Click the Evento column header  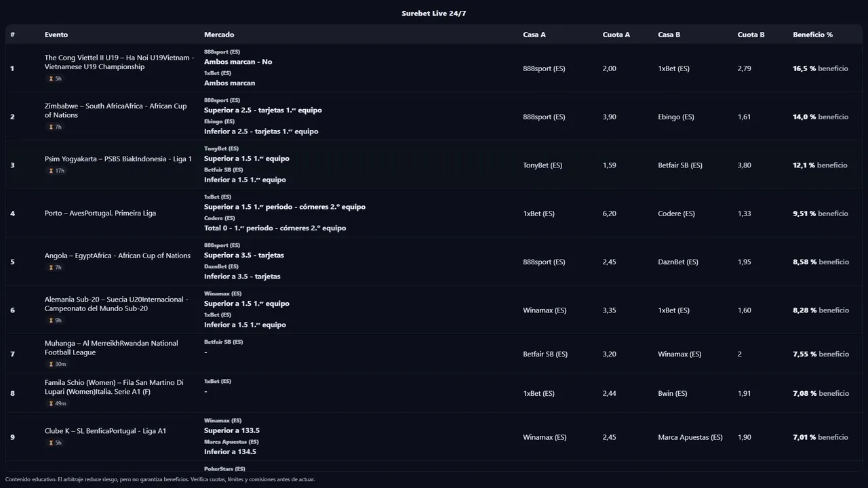tap(56, 35)
